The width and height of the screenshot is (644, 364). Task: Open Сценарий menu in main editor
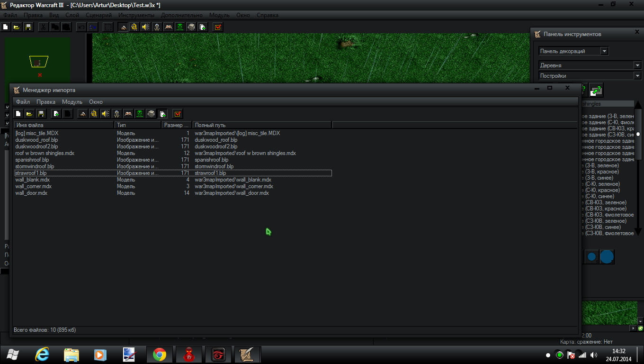98,15
